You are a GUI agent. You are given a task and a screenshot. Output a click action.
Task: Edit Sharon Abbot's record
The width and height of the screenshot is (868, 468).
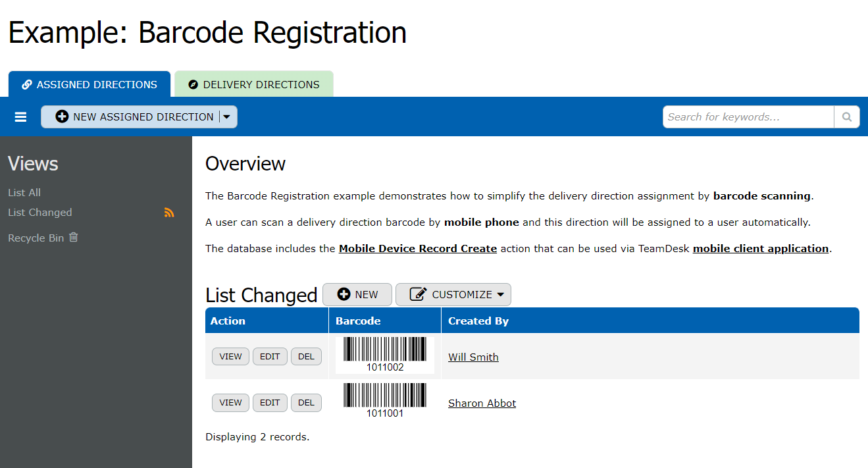click(x=270, y=403)
